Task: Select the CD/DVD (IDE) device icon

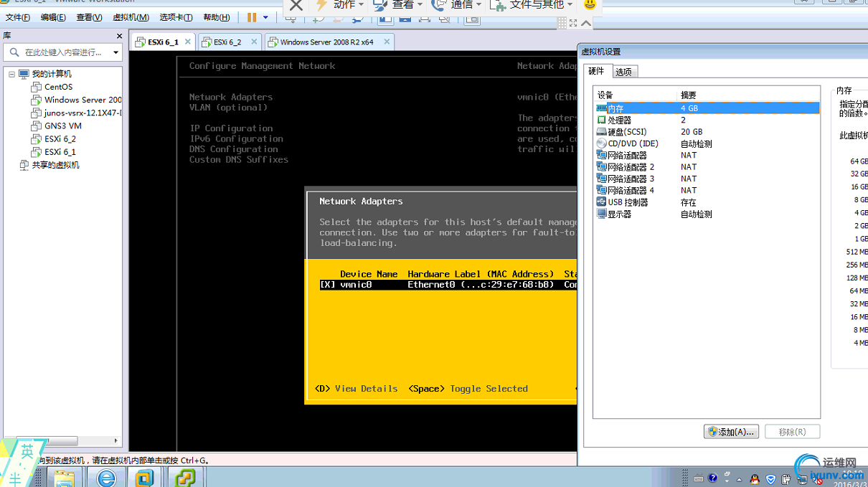Action: 601,143
